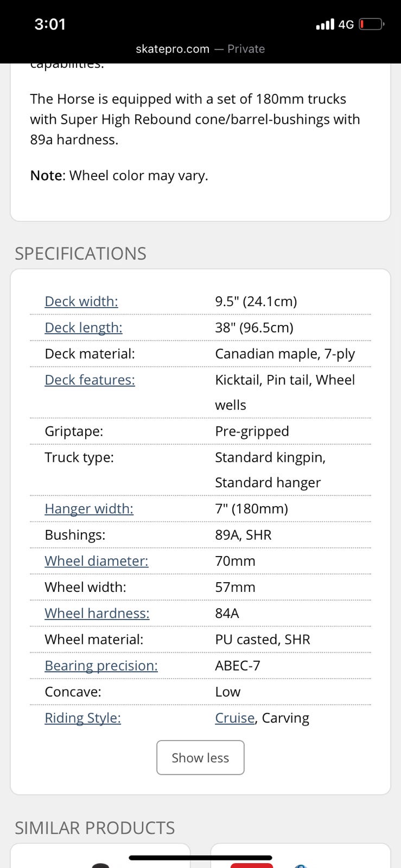Open the Wheel hardness info link
Viewport: 401px width, 868px height.
(x=97, y=613)
